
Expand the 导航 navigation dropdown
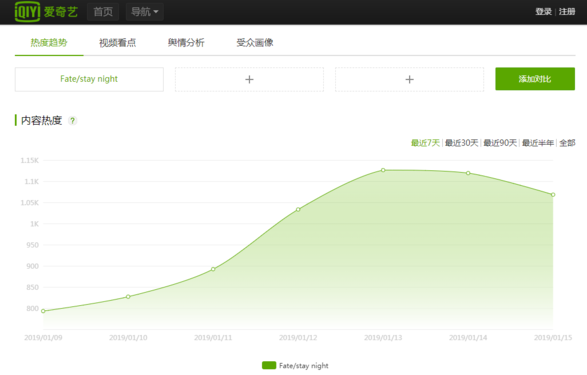pyautogui.click(x=145, y=12)
